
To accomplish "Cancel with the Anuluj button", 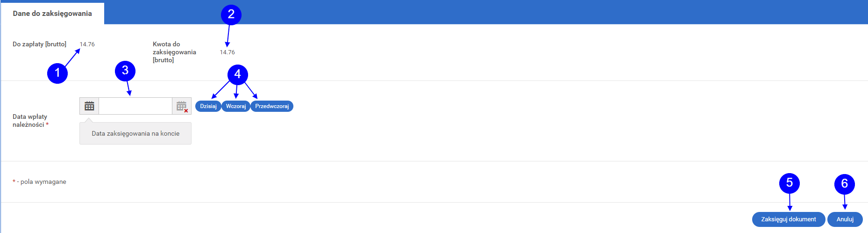I will 845,219.
